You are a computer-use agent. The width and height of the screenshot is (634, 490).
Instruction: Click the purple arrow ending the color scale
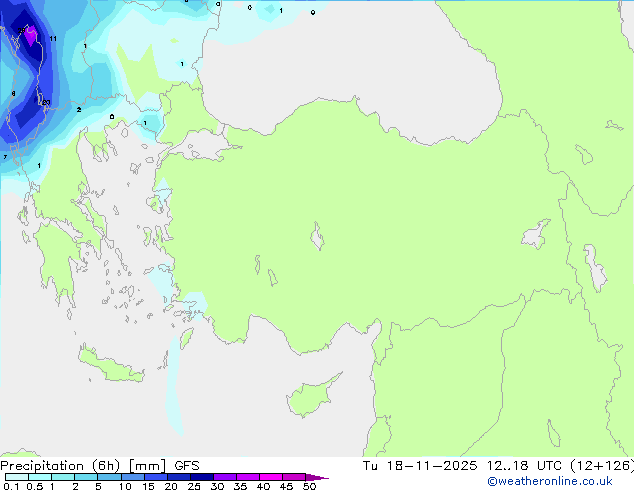point(317,477)
